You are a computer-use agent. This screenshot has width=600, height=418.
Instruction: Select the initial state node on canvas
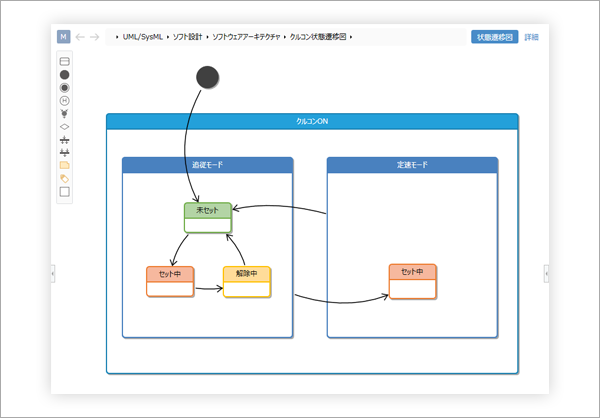point(207,77)
